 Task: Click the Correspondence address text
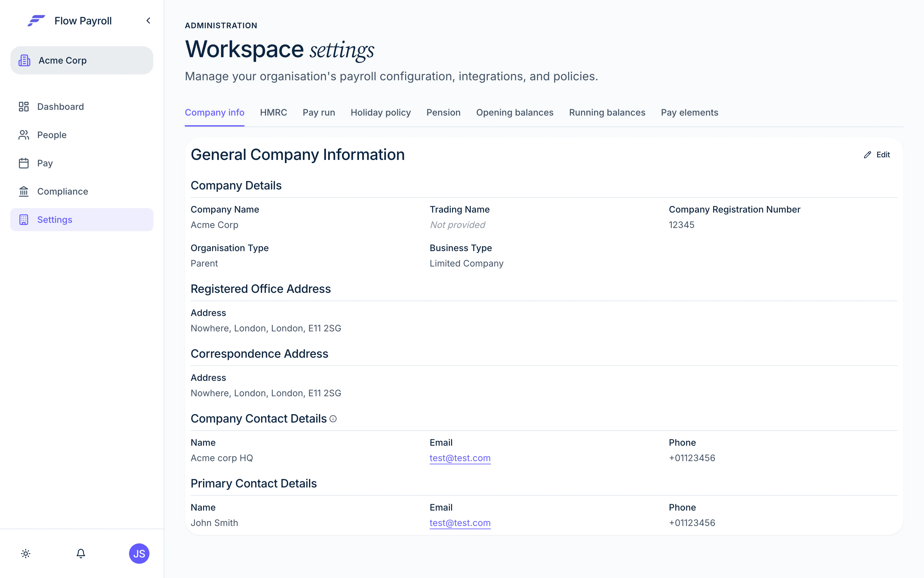[x=266, y=393]
